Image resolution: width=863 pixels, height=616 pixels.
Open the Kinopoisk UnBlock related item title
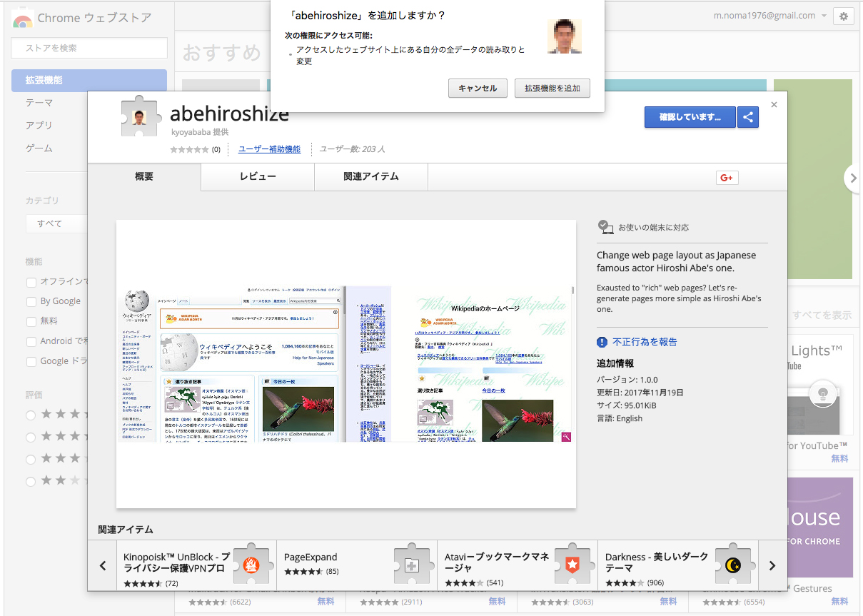tap(177, 563)
